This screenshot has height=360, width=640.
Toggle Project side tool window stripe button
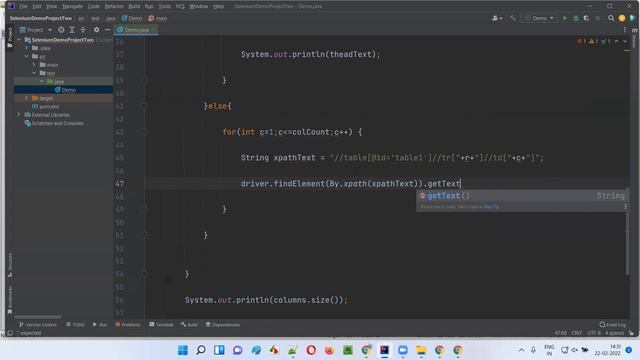[10, 39]
